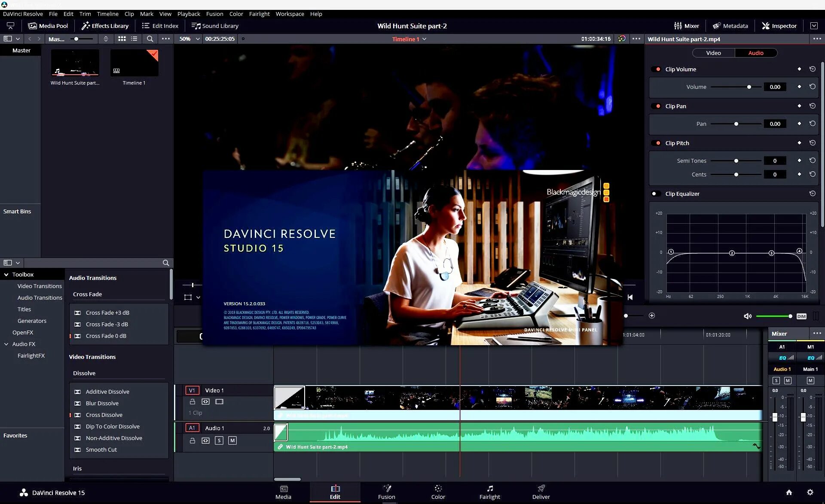Open the Inspector panel
825x504 pixels.
[x=779, y=26]
